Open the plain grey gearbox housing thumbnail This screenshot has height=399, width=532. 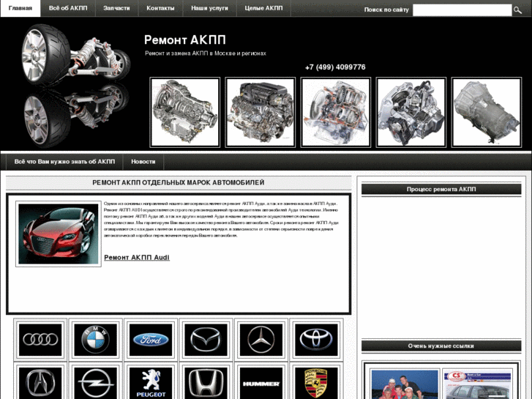coord(487,113)
